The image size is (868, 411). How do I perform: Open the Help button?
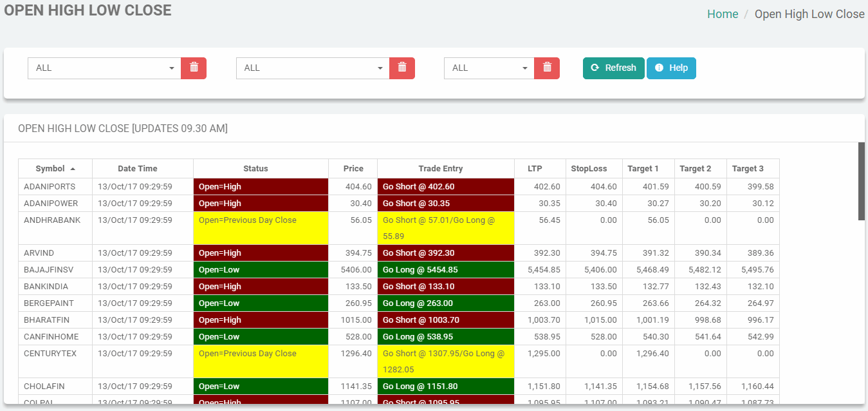tap(671, 68)
